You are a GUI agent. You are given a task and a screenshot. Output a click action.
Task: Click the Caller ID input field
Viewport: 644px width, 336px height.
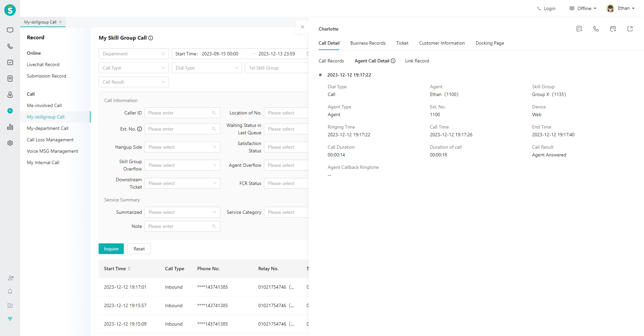click(182, 113)
